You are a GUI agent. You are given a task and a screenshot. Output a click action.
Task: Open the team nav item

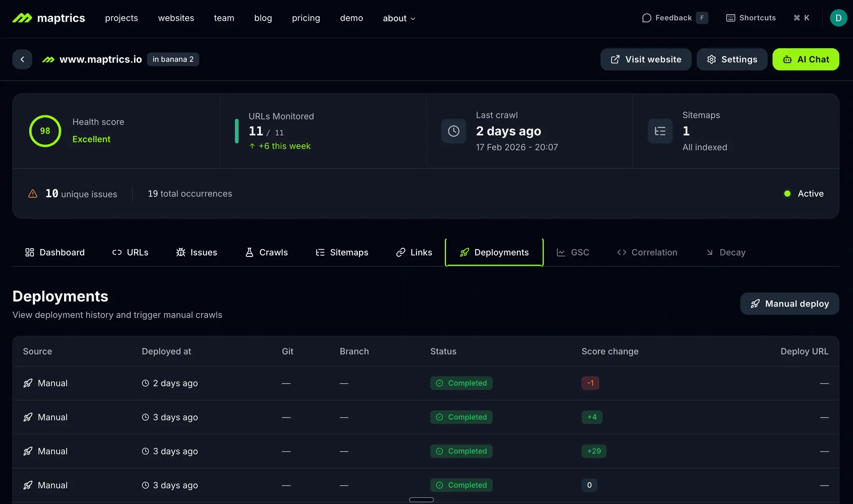[x=224, y=18]
